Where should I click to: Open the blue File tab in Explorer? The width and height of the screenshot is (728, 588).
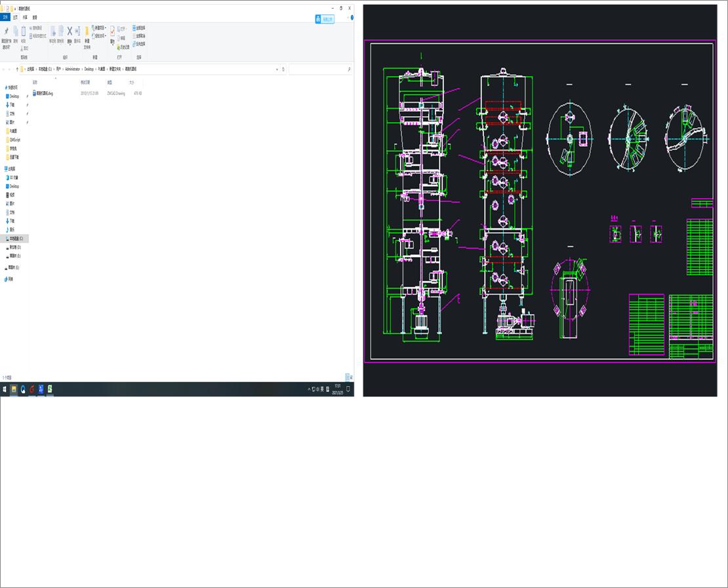[x=5, y=17]
